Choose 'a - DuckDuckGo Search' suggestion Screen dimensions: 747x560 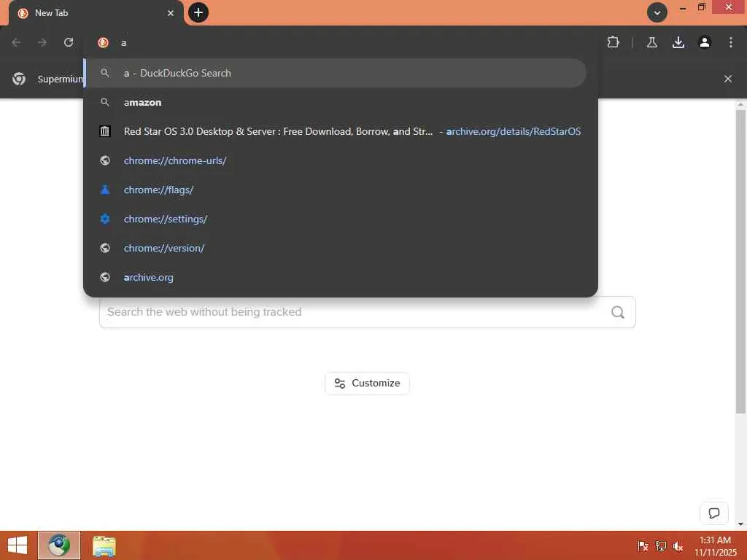coord(336,73)
